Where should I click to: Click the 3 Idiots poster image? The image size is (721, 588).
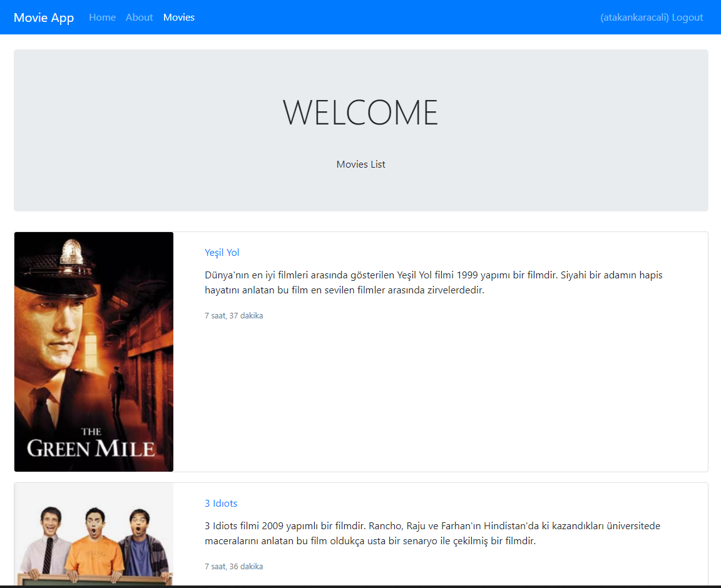(93, 538)
